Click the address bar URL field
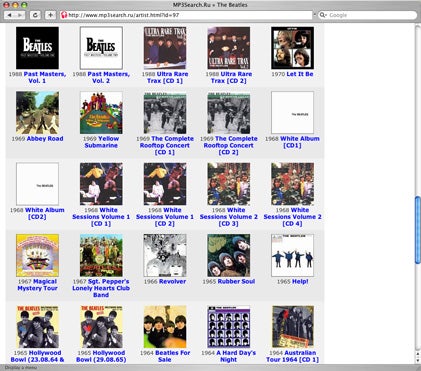Image resolution: width=421 pixels, height=371 pixels. tap(188, 15)
